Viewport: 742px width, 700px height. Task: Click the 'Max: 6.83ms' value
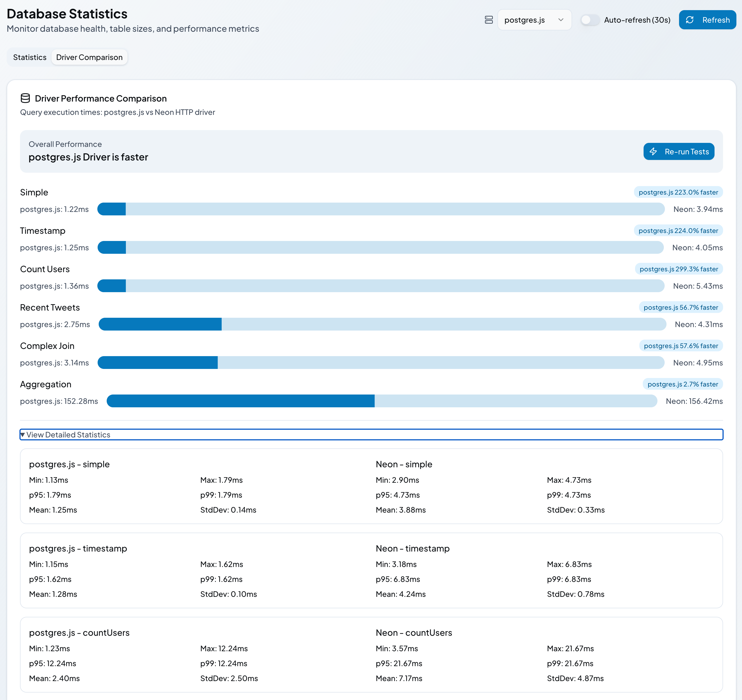569,565
